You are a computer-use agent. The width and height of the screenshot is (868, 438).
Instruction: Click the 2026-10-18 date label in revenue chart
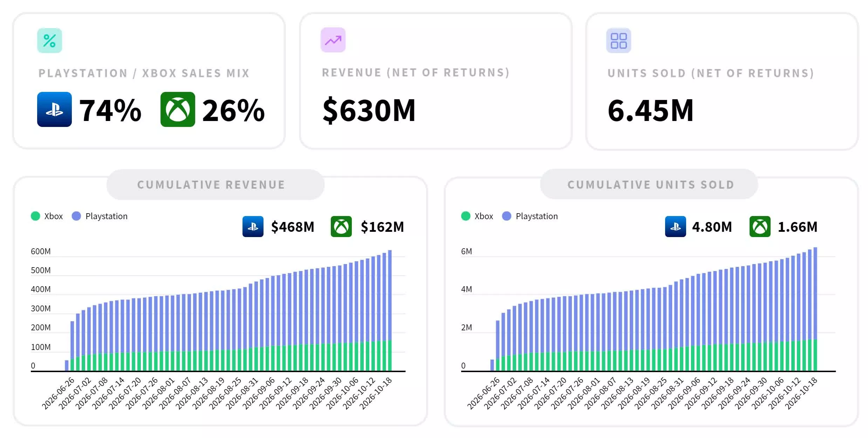point(376,393)
